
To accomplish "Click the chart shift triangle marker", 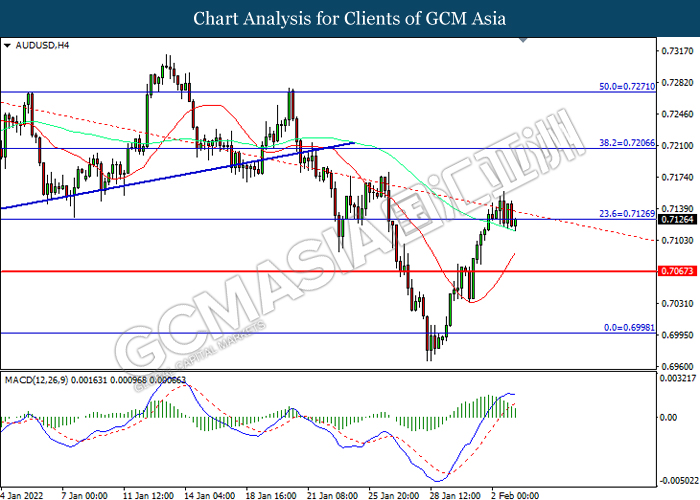I will [x=523, y=40].
